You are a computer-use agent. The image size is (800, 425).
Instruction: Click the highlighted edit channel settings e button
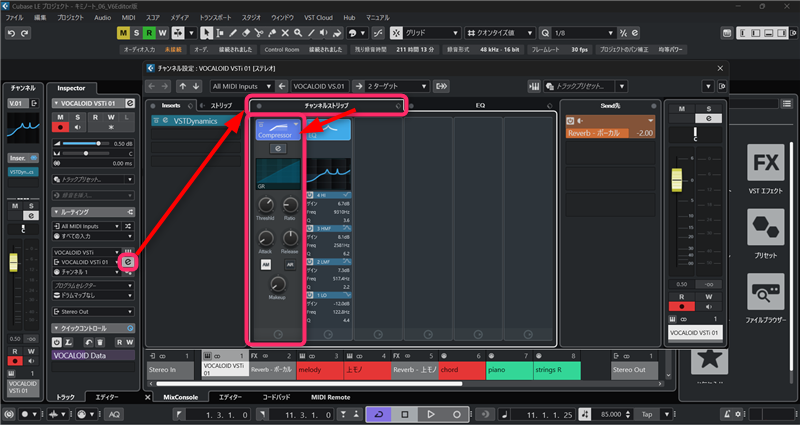[x=128, y=262]
